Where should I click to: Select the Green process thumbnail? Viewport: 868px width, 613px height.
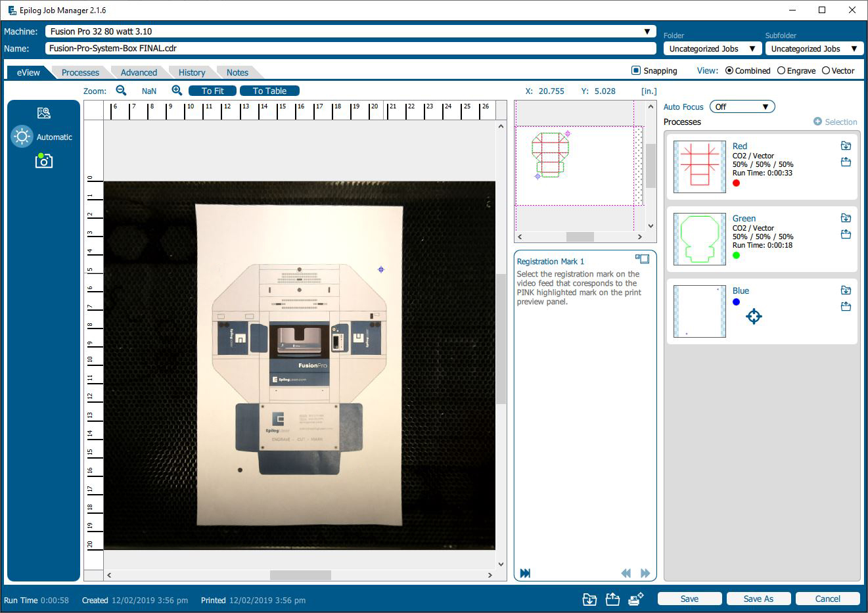pyautogui.click(x=700, y=239)
